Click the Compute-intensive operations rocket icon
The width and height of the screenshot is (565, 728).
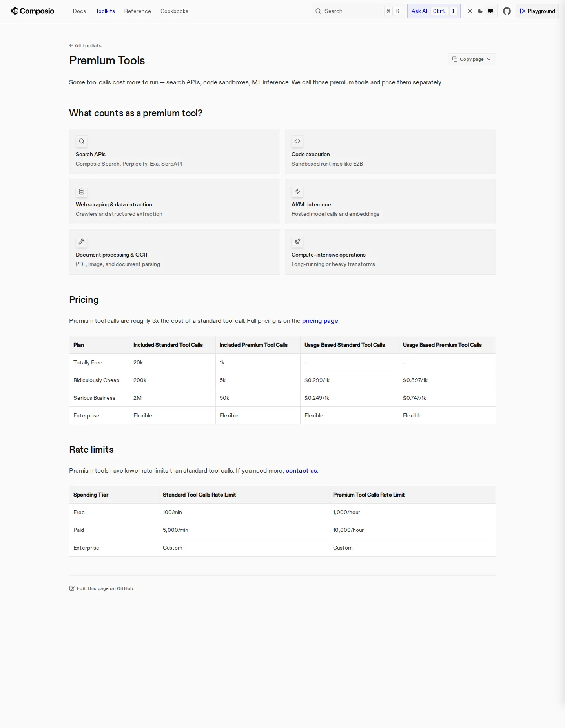coord(297,242)
